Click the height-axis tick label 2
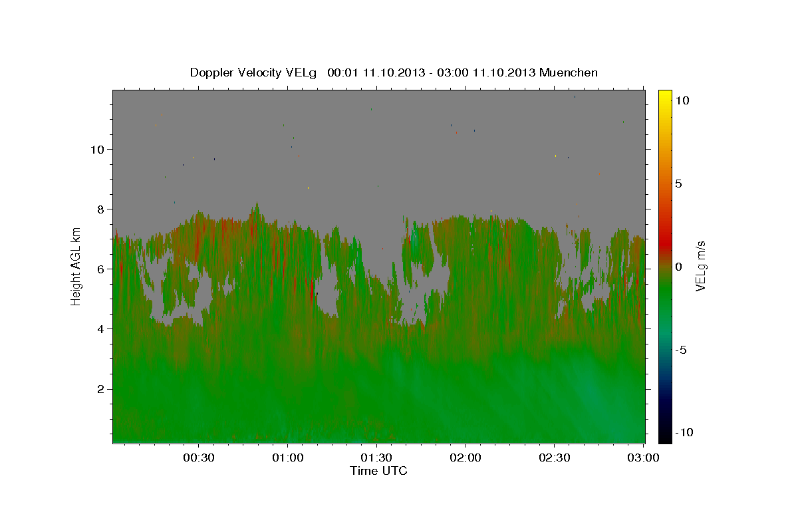The height and width of the screenshot is (532, 798). click(x=100, y=388)
